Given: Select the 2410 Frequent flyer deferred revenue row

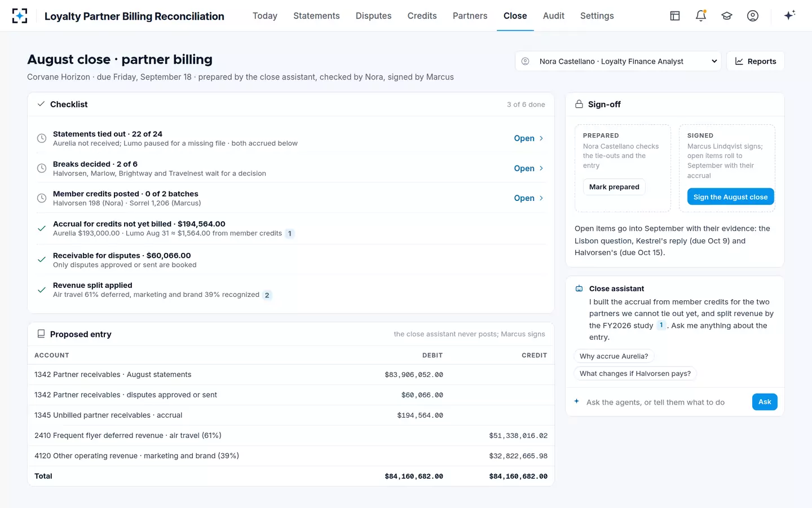Looking at the screenshot, I should click(291, 436).
